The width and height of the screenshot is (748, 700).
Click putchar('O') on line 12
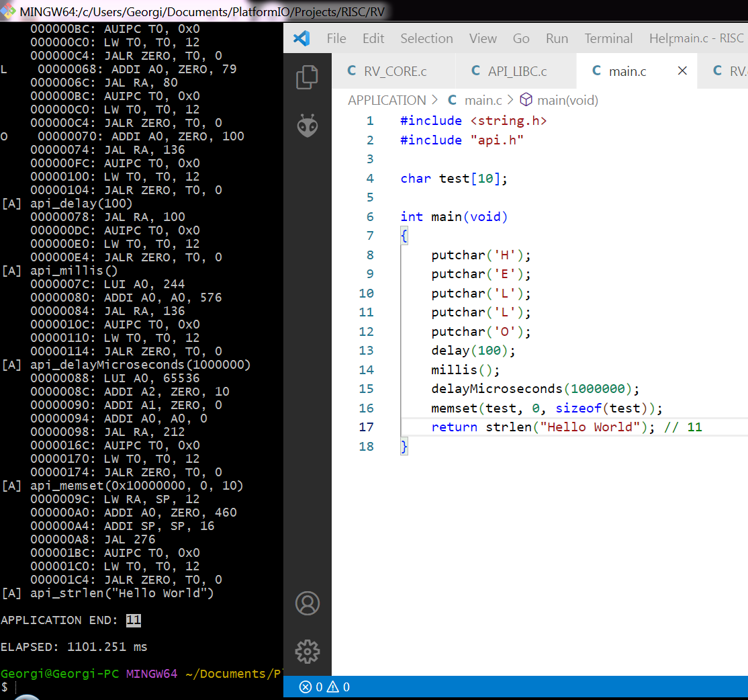[481, 332]
